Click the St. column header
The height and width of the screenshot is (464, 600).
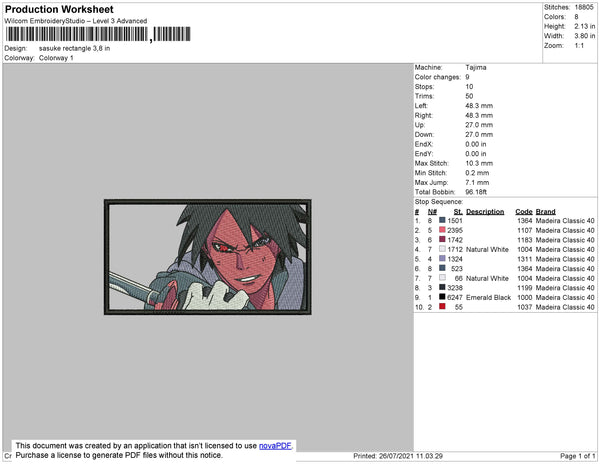click(x=458, y=212)
